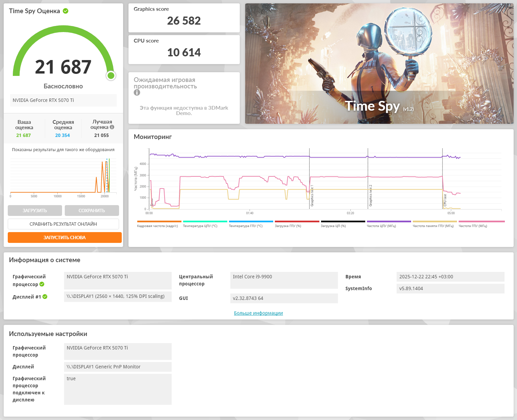Click the green score indicator on gauge
Image resolution: width=517 pixels, height=420 pixels.
111,76
